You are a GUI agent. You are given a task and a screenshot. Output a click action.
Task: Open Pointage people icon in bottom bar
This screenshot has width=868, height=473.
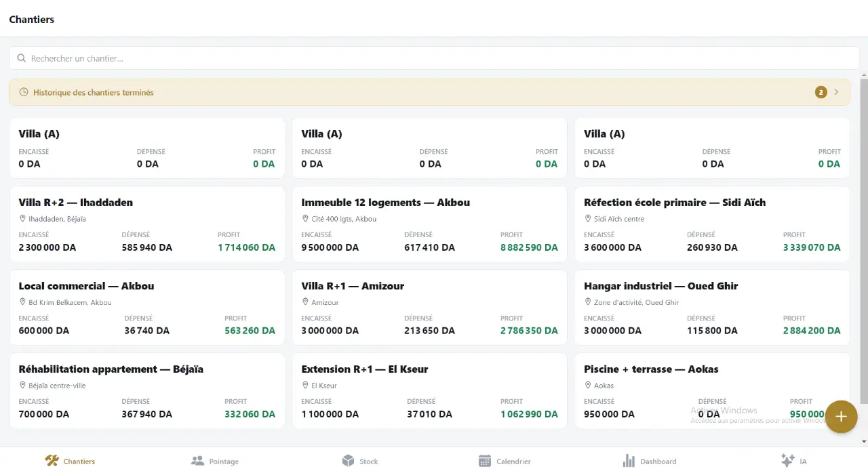coord(197,461)
